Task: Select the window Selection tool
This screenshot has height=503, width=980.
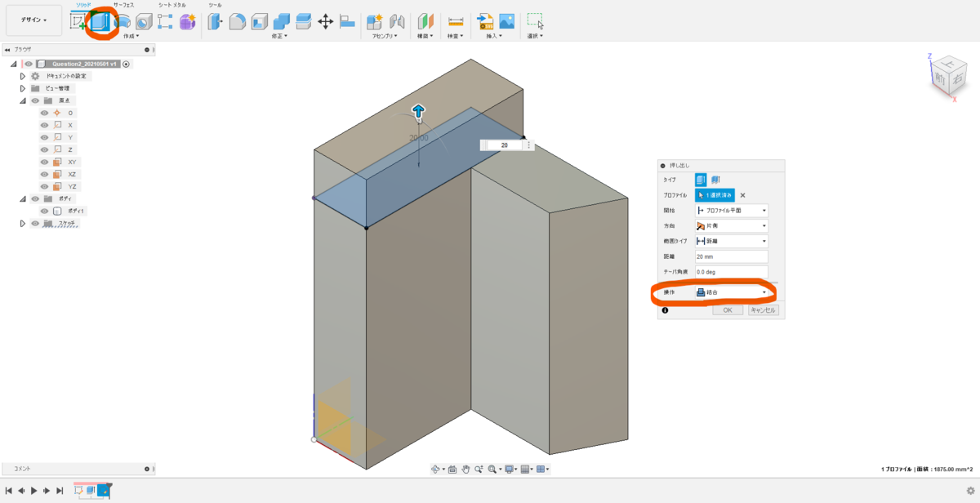Action: [536, 22]
